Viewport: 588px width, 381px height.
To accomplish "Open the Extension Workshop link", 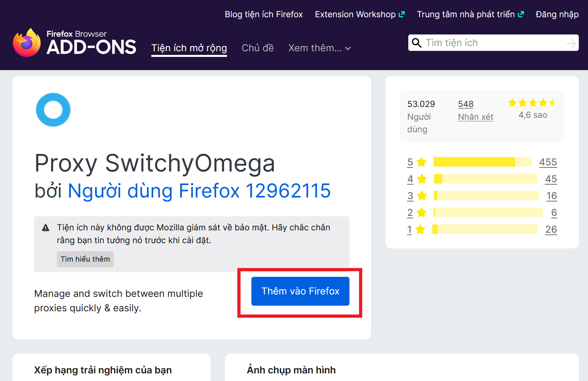I will click(x=360, y=14).
